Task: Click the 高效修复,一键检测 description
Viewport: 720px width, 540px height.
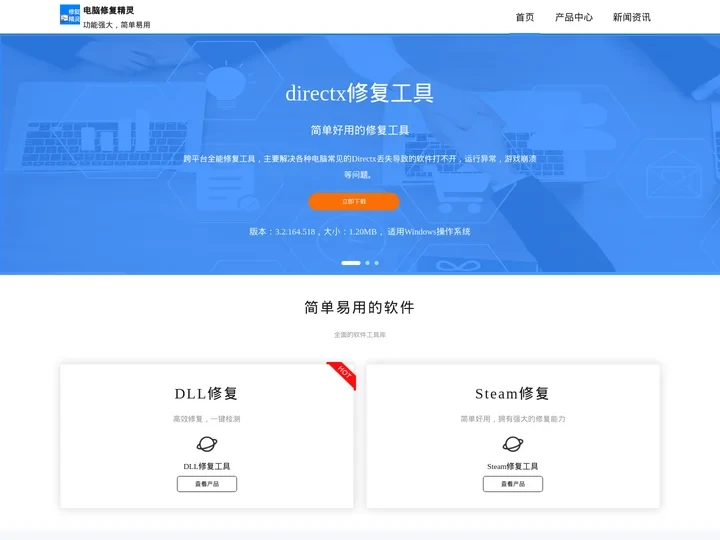Action: click(x=207, y=419)
